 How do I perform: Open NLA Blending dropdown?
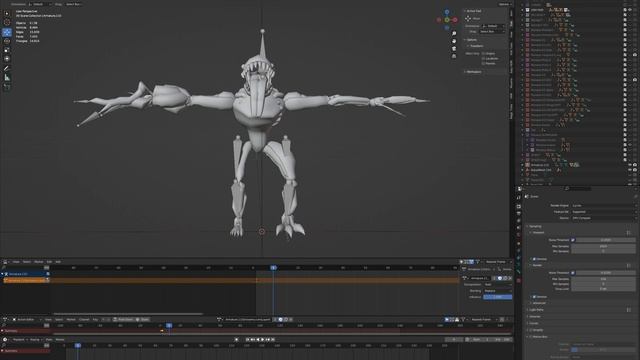(498, 291)
